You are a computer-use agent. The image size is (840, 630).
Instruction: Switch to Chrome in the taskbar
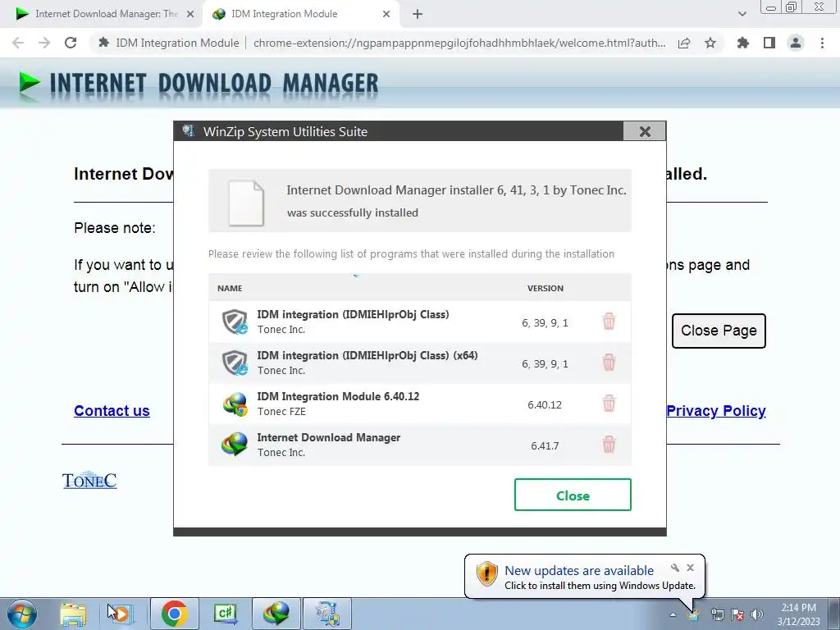point(174,614)
